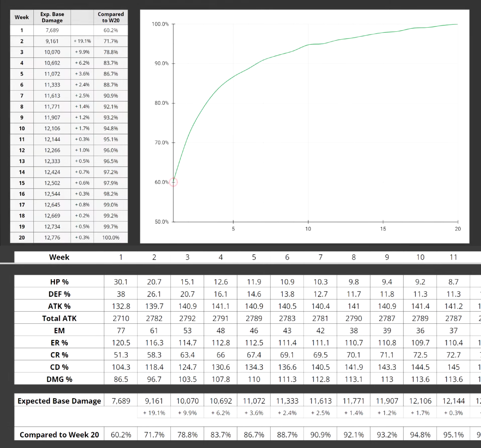Select the 90.0% y-axis label on chart
Image resolution: width=481 pixels, height=448 pixels.
pos(162,63)
